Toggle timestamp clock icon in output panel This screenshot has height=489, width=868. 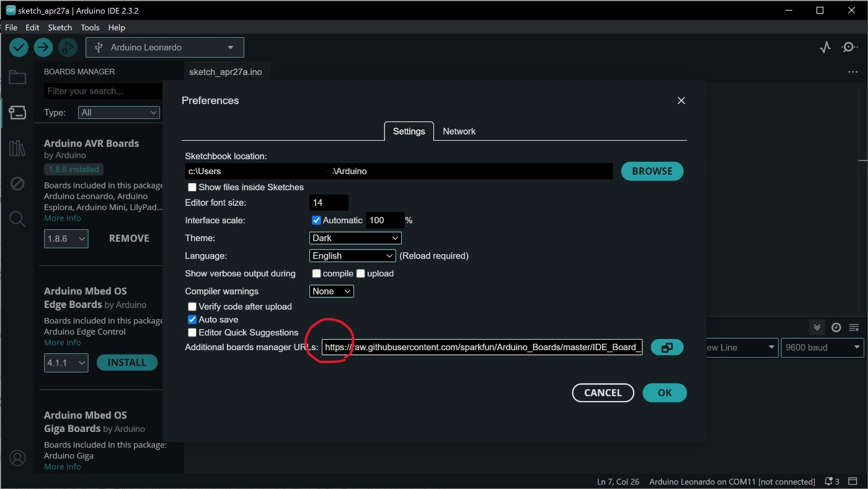[x=836, y=327]
